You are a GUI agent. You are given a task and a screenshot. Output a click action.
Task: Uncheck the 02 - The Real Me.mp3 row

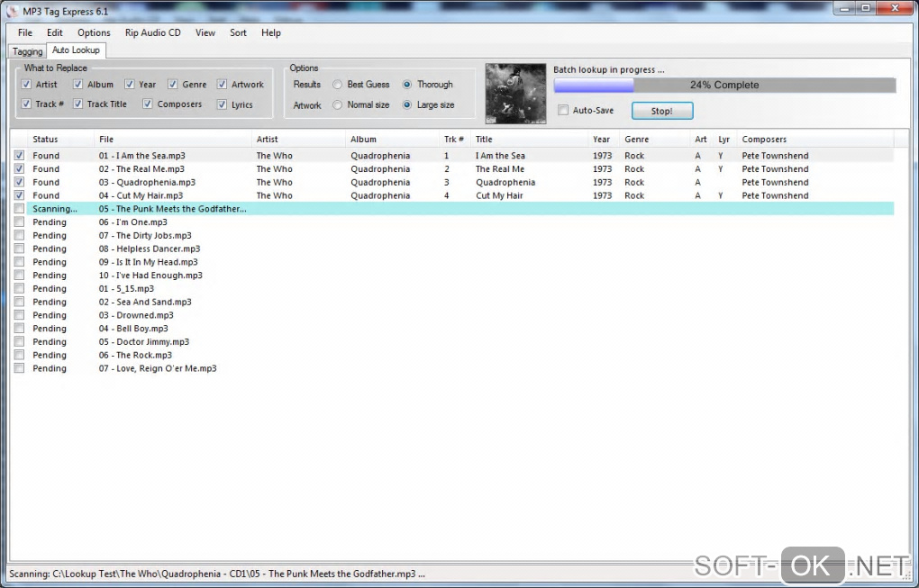coord(19,168)
